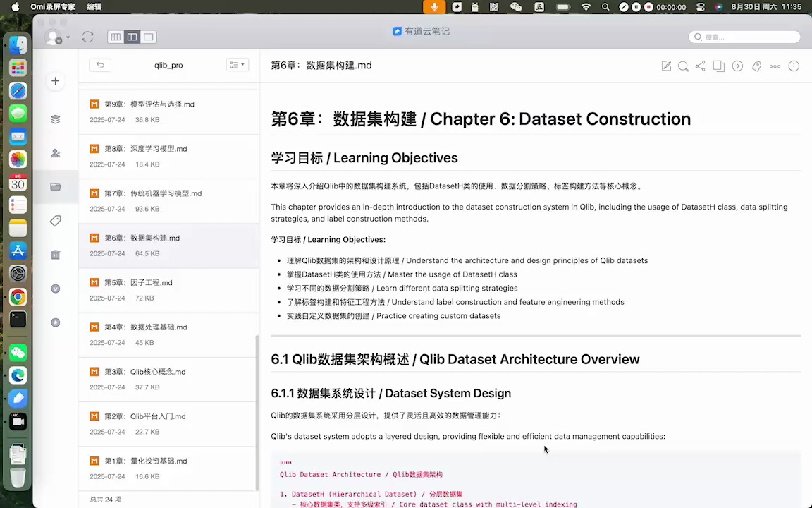Select the search-in-note magnifier icon
812x508 pixels.
click(683, 66)
